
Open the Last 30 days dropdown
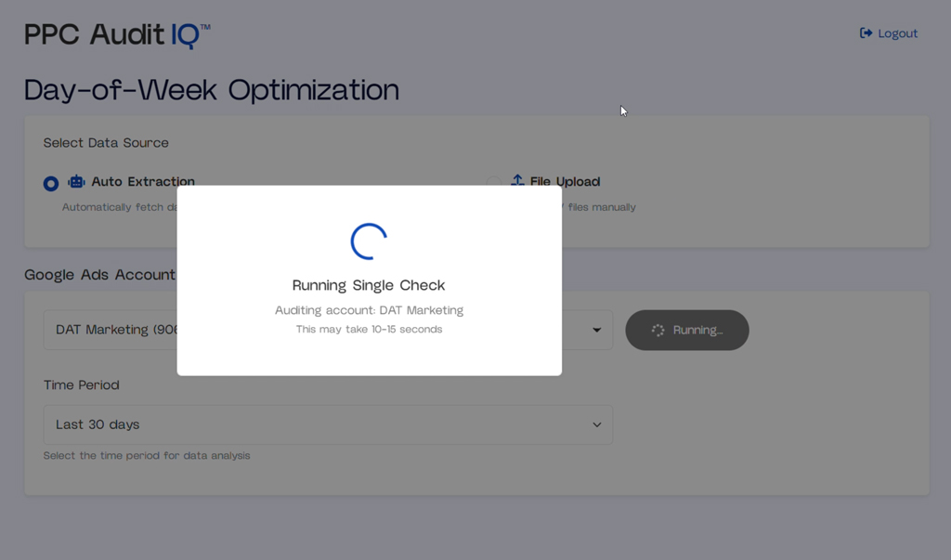[327, 424]
